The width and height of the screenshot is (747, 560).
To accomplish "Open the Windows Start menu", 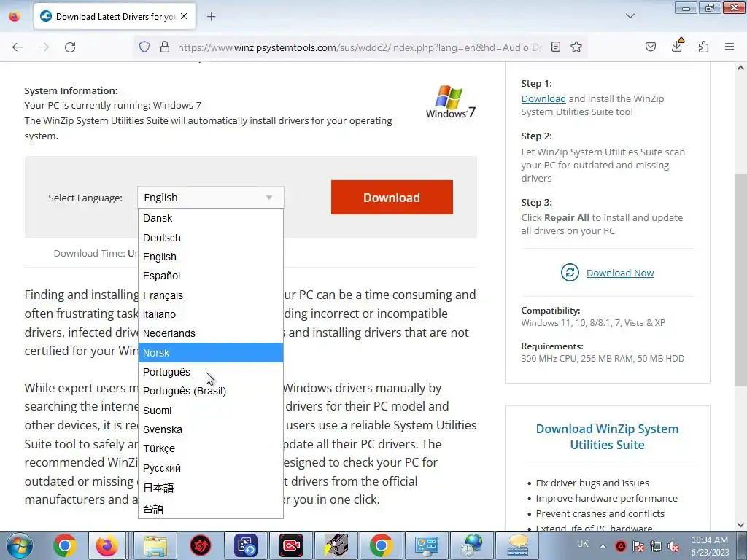I will pyautogui.click(x=18, y=545).
